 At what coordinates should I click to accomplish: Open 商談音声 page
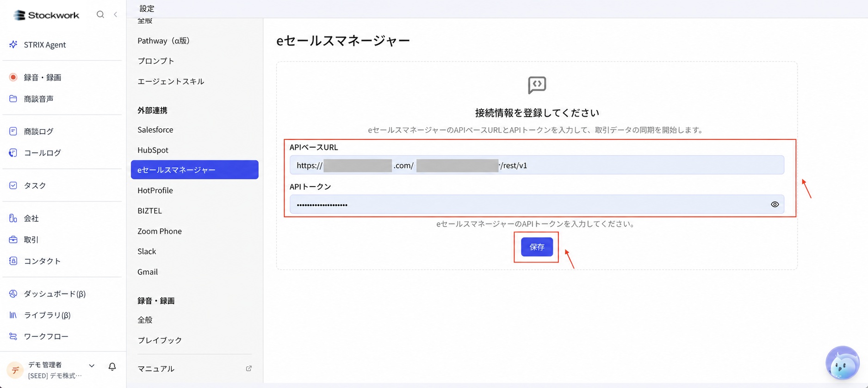[39, 99]
